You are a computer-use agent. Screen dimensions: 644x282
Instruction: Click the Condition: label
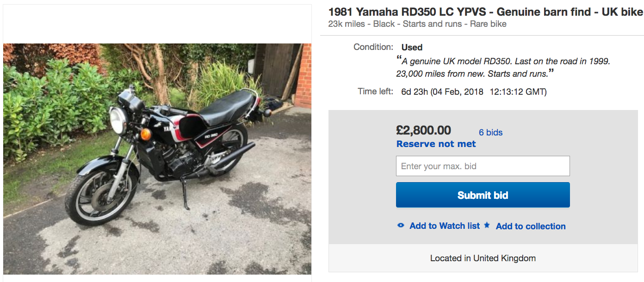click(x=373, y=47)
